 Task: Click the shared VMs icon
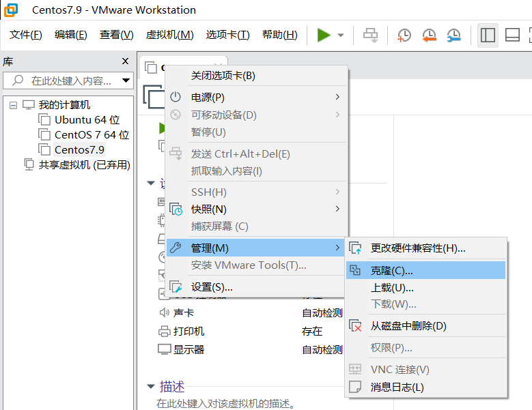(29, 164)
